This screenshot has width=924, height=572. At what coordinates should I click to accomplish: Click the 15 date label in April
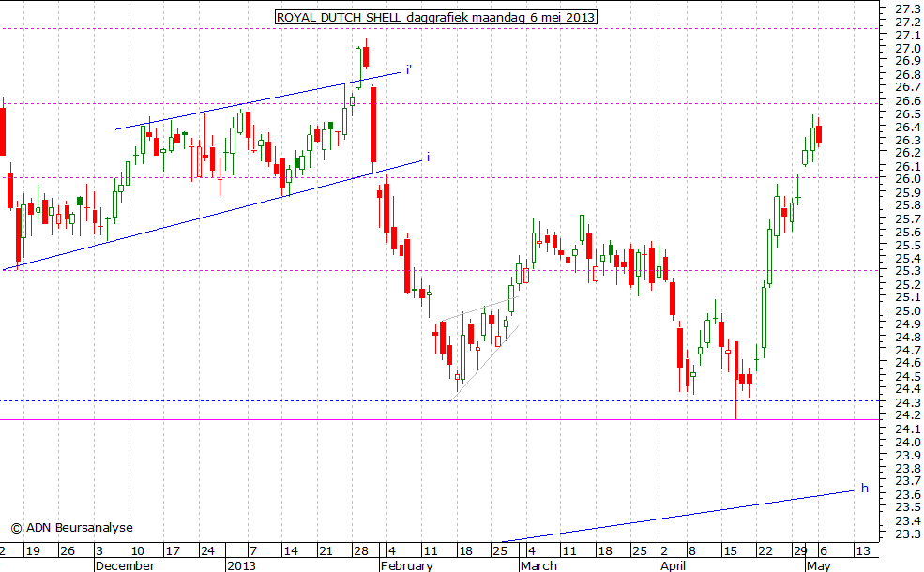click(730, 551)
